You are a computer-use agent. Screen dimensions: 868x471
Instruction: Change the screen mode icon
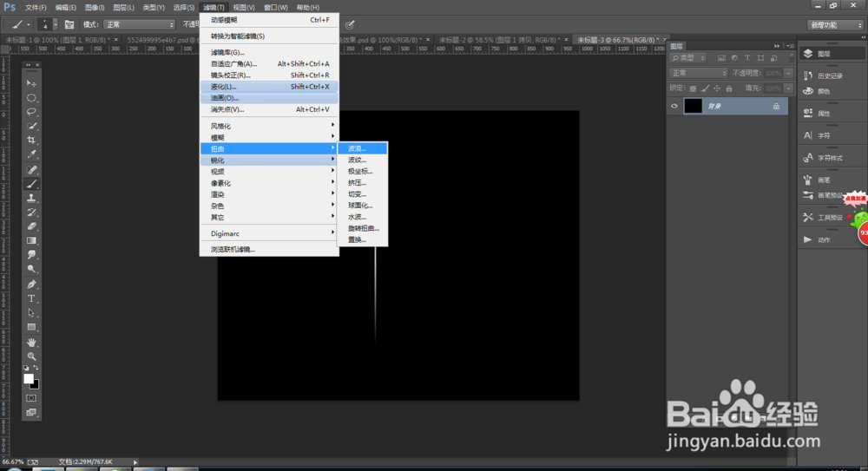pyautogui.click(x=31, y=412)
